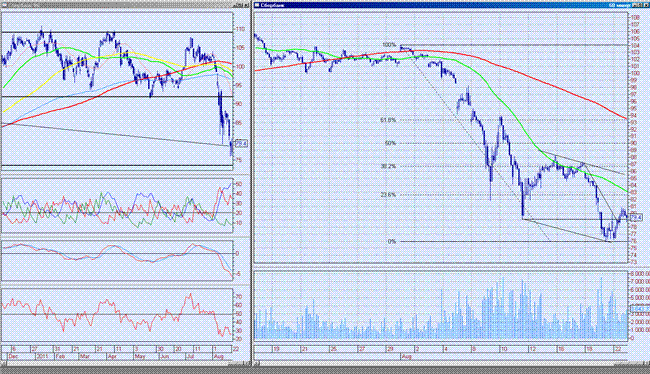The image size is (650, 374).
Task: Click the 23.6% Fibonacci level label
Action: (388, 194)
